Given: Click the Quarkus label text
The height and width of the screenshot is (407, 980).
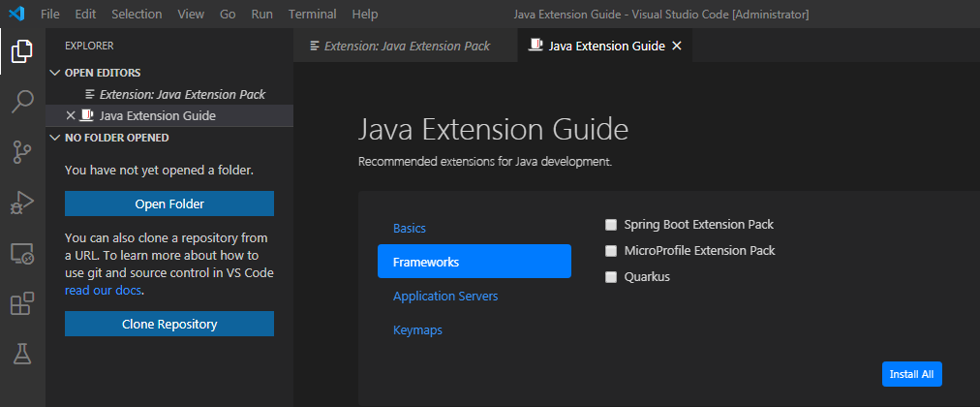Looking at the screenshot, I should point(647,277).
